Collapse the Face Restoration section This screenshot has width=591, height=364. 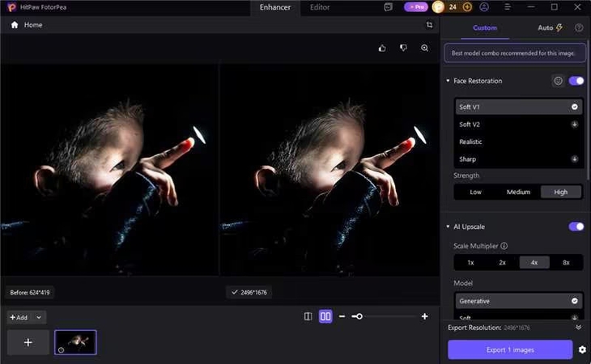(448, 81)
